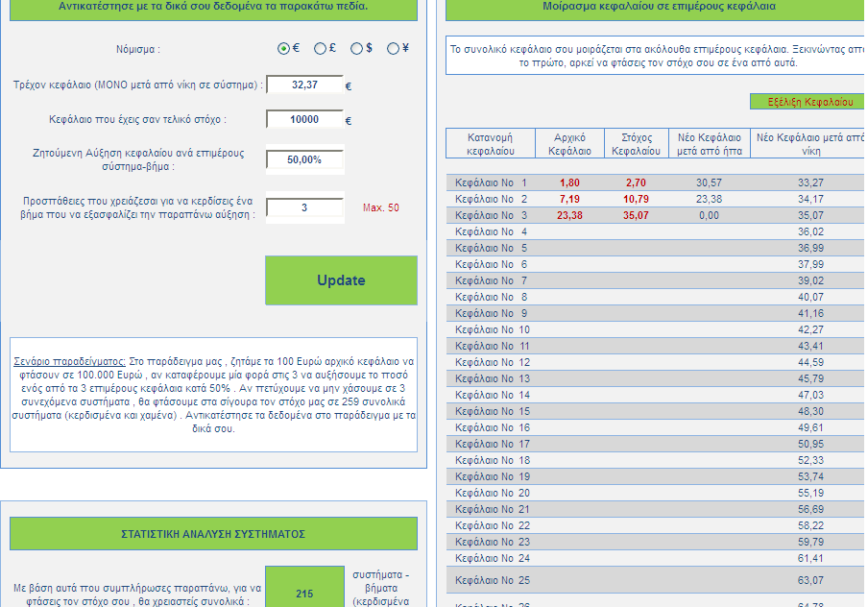
Task: Click the Κεφάλαιο Νο 4 row label
Action: [491, 231]
